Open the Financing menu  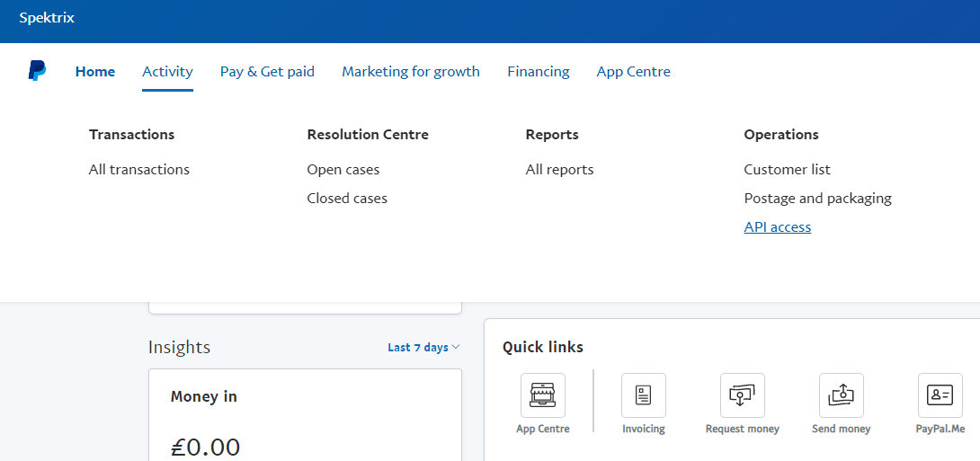pos(539,72)
